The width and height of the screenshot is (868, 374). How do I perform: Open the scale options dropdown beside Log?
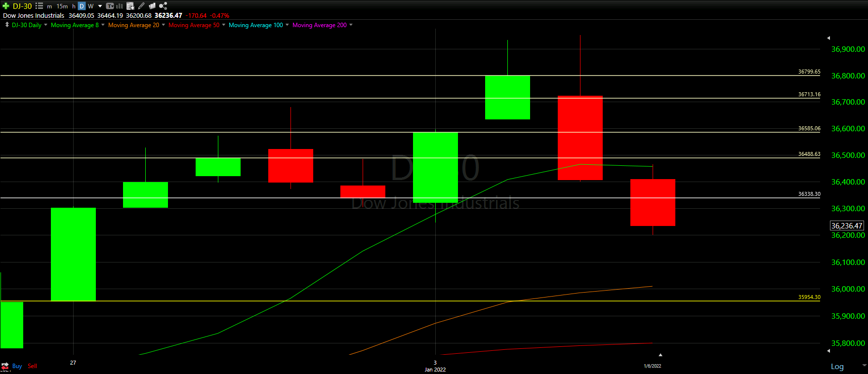pyautogui.click(x=864, y=365)
